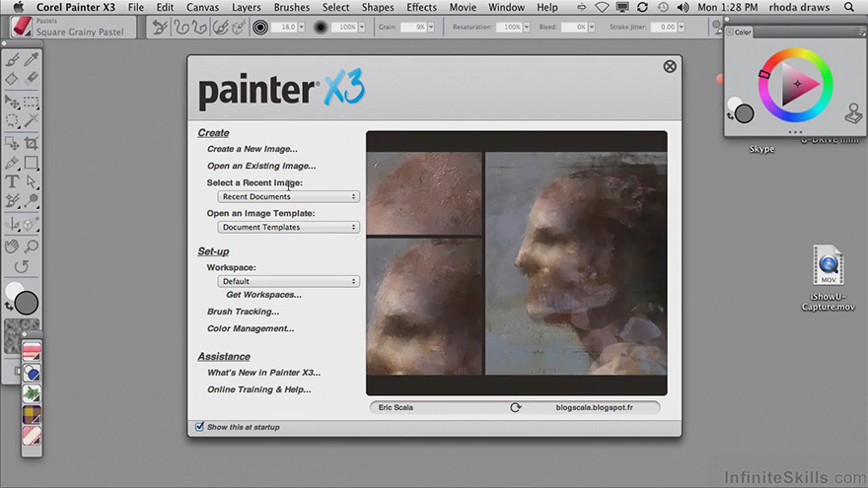Screen dimensions: 868x488
Task: Click Create a New Image link
Action: [253, 149]
